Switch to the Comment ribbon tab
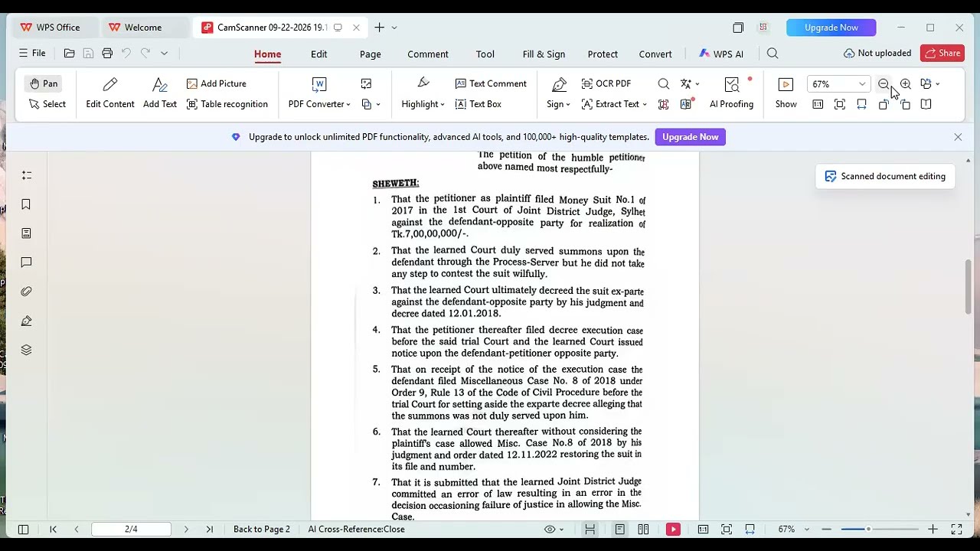The image size is (980, 551). coord(428,54)
